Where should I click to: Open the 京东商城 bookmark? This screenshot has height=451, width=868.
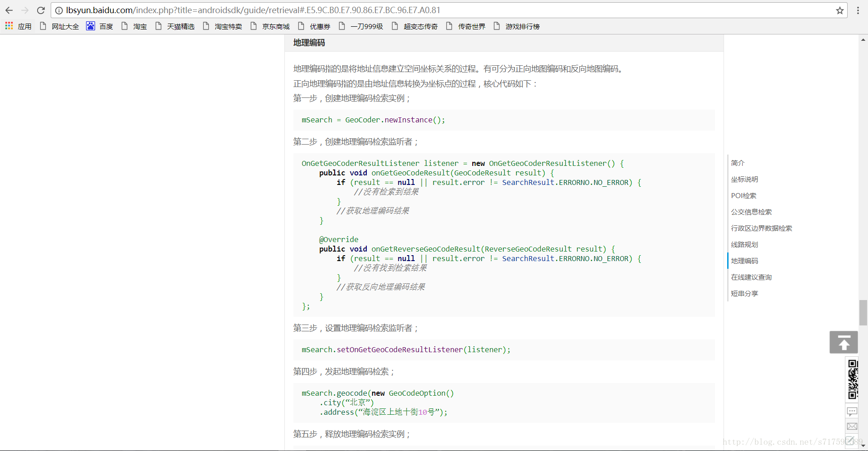coord(270,26)
